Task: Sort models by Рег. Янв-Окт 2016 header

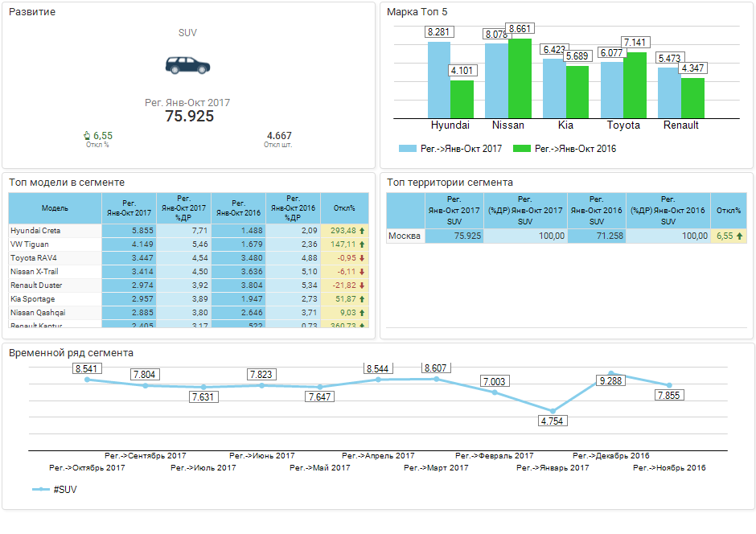Action: (239, 208)
